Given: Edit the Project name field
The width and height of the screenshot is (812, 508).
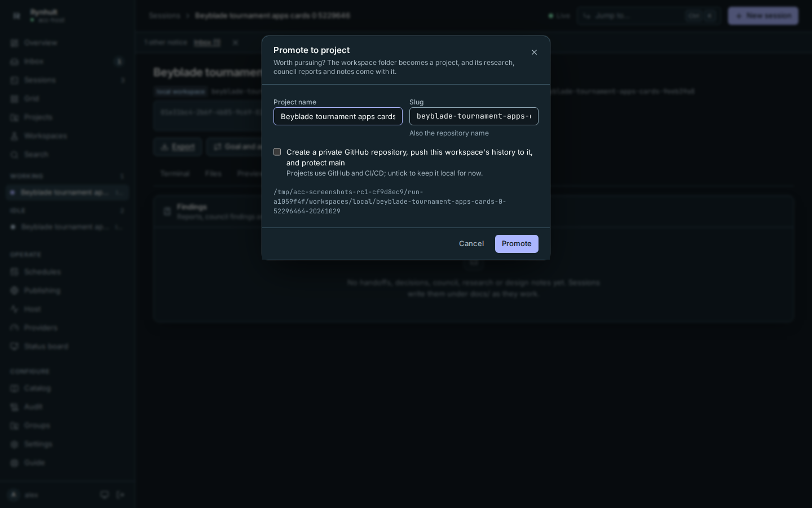Looking at the screenshot, I should (x=338, y=116).
